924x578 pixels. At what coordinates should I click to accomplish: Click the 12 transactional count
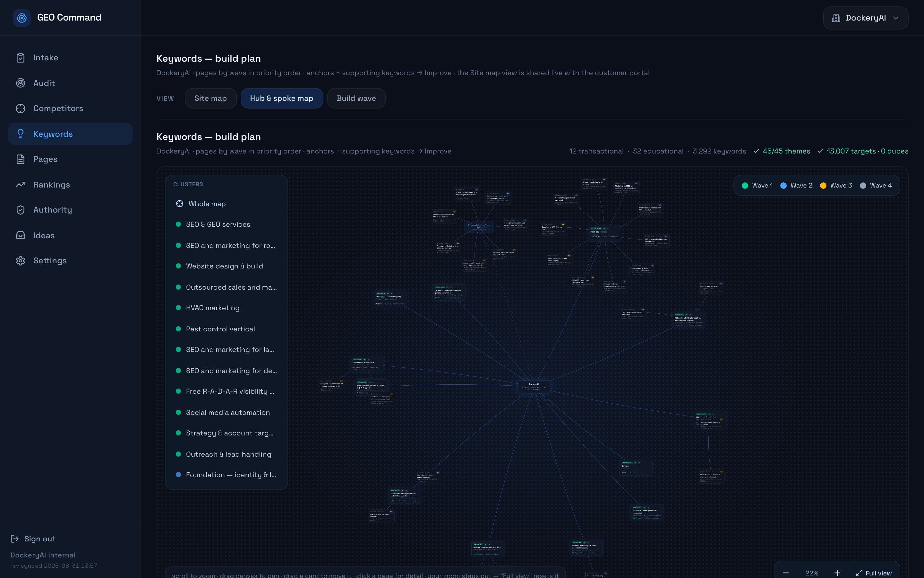tap(596, 151)
